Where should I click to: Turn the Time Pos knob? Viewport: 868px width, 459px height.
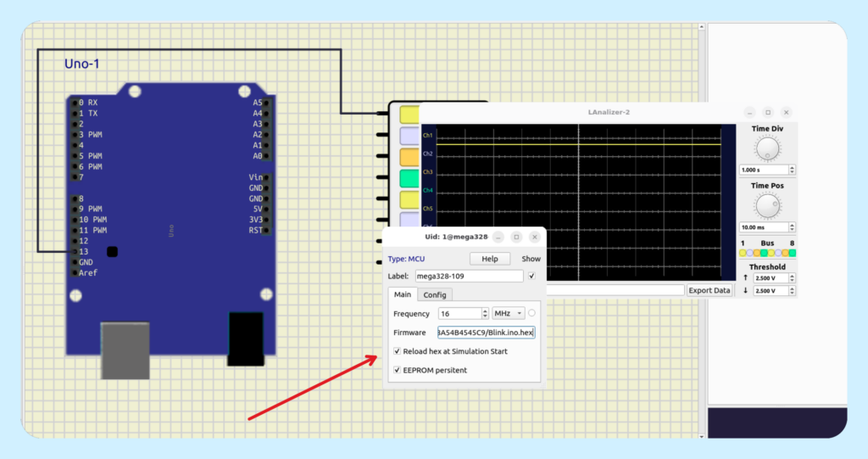pyautogui.click(x=767, y=205)
